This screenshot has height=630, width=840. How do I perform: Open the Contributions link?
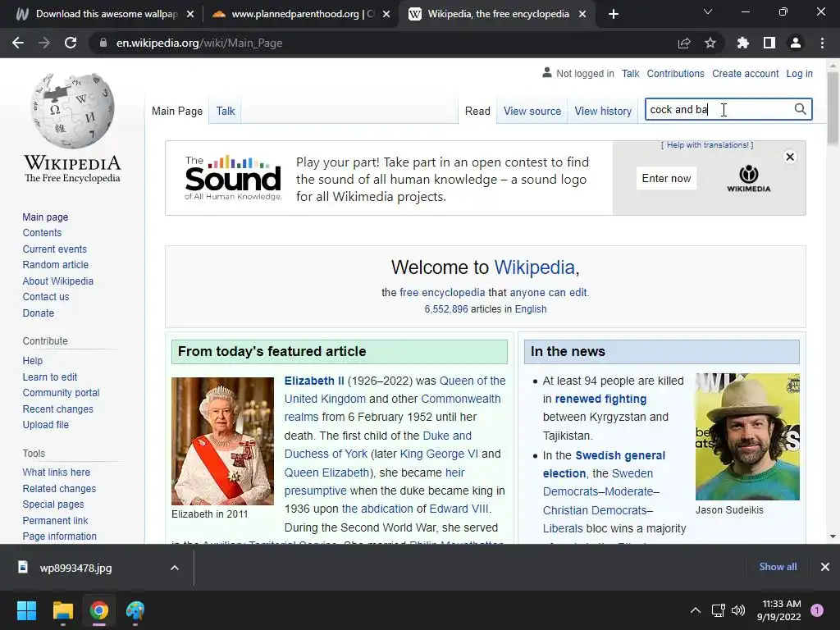pyautogui.click(x=675, y=73)
